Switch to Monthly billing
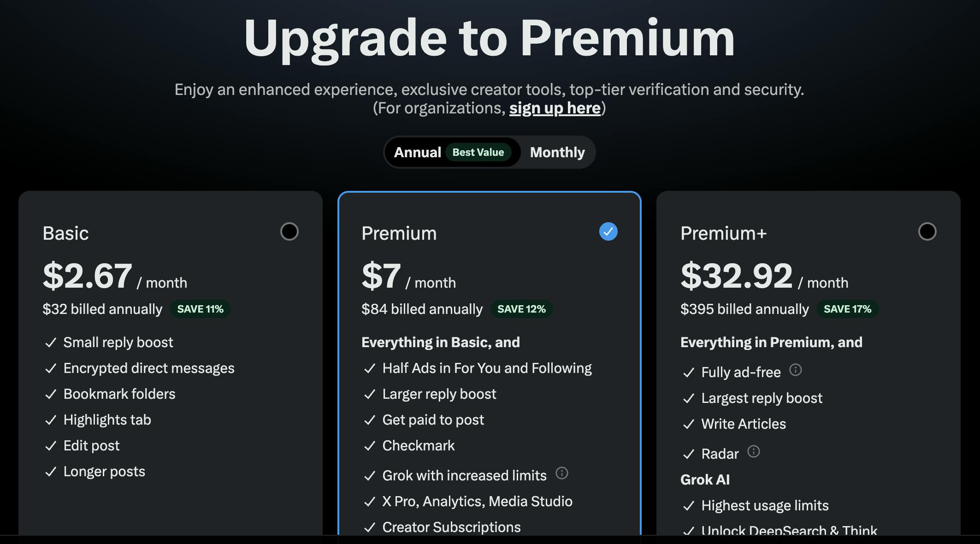 click(x=557, y=152)
